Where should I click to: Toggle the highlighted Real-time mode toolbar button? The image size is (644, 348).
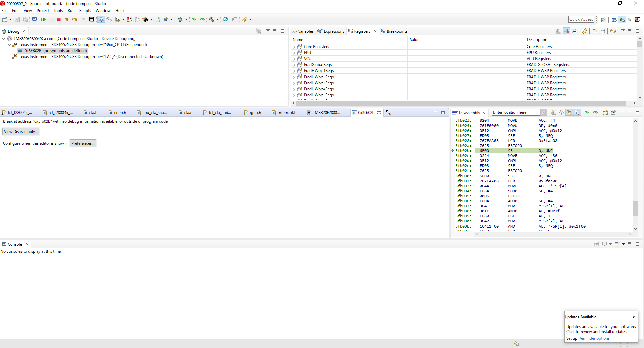tap(101, 20)
